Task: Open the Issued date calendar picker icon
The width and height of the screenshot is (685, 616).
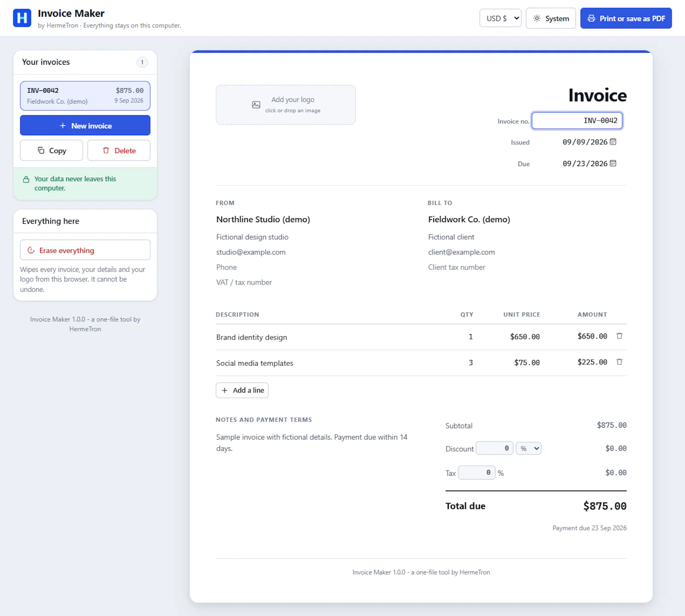Action: (613, 142)
